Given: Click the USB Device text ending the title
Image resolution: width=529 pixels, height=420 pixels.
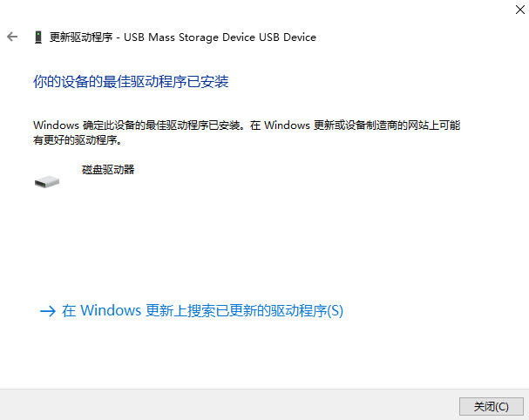Looking at the screenshot, I should coord(288,37).
